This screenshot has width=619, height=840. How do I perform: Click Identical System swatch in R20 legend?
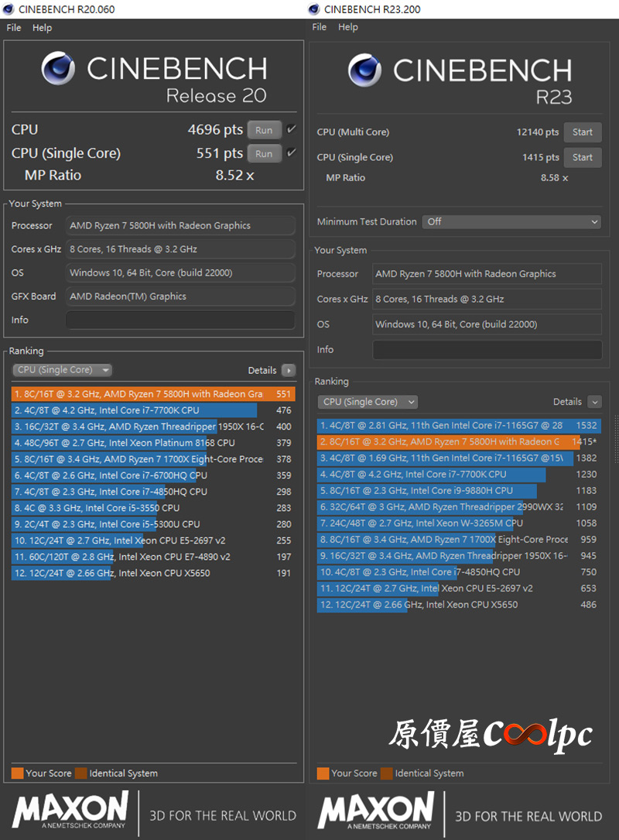coord(80,773)
